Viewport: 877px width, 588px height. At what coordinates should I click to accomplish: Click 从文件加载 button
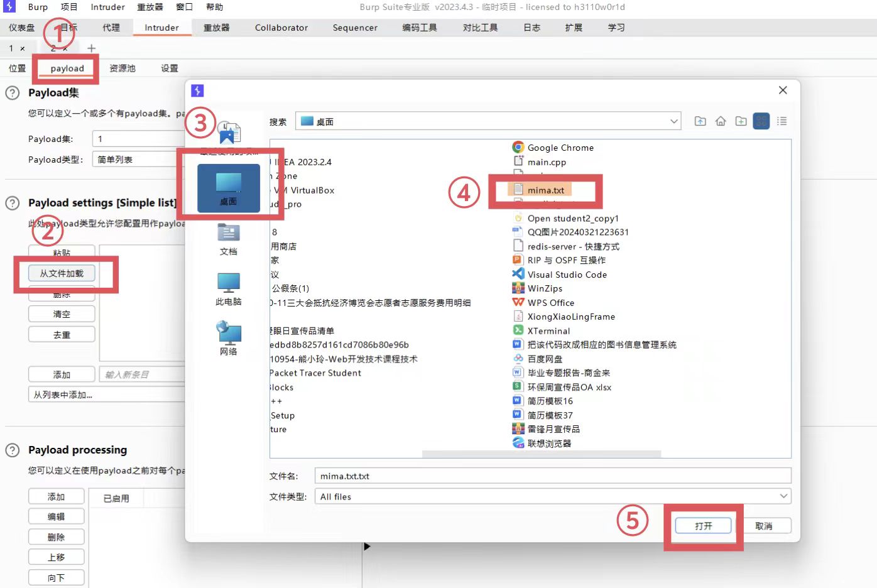pos(62,273)
